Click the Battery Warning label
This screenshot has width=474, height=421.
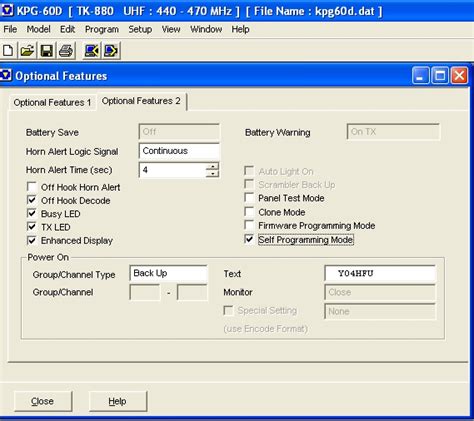click(277, 133)
